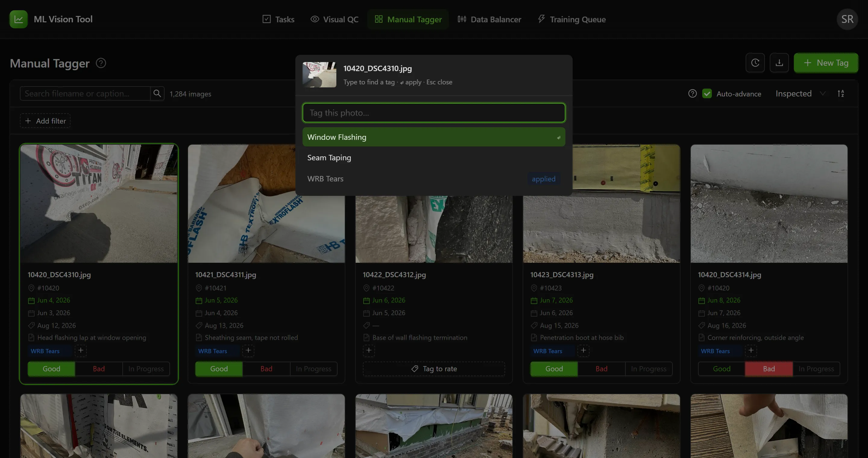Add a tag to 10421_DSC4311.jpg via plus
868x458 pixels.
point(248,350)
